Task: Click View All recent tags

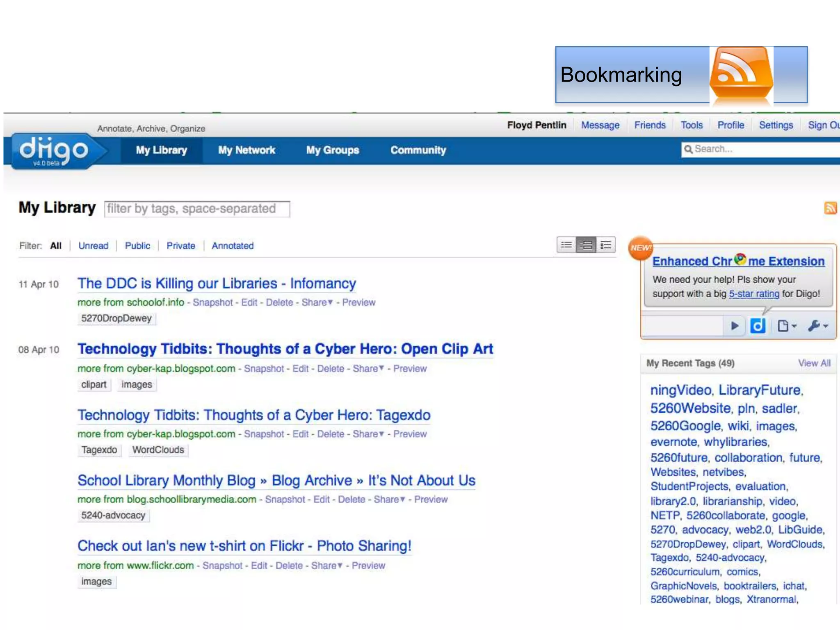Action: (x=814, y=363)
